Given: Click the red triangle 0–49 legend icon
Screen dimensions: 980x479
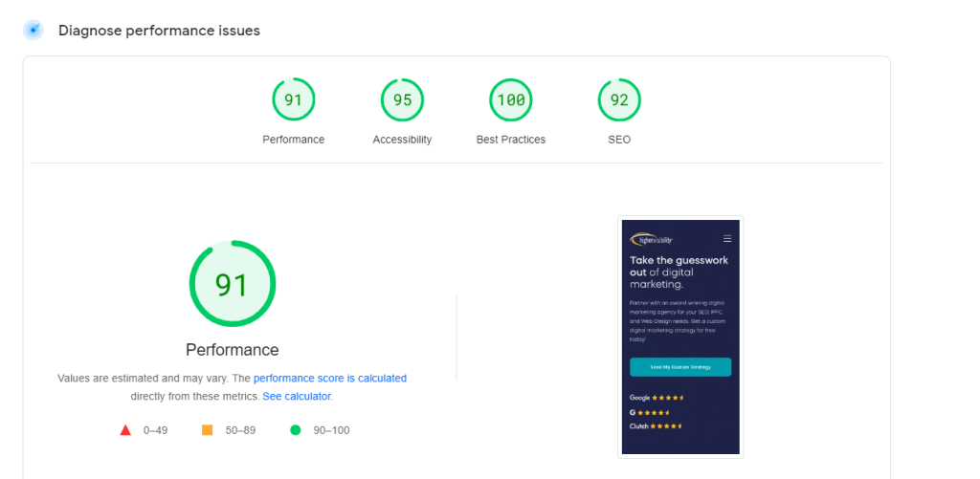Looking at the screenshot, I should coord(125,430).
